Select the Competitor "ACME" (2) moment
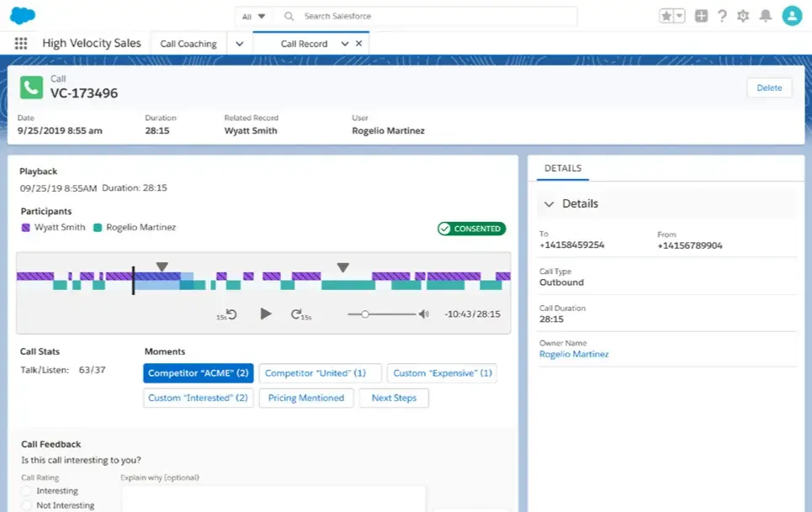 pyautogui.click(x=199, y=373)
